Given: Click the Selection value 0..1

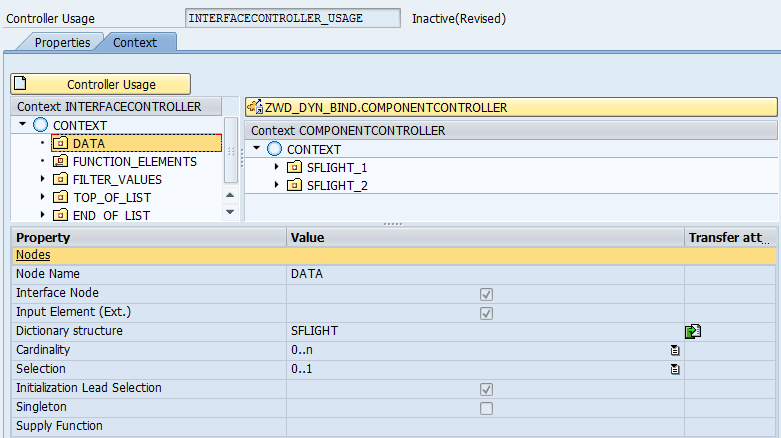Looking at the screenshot, I should [302, 369].
